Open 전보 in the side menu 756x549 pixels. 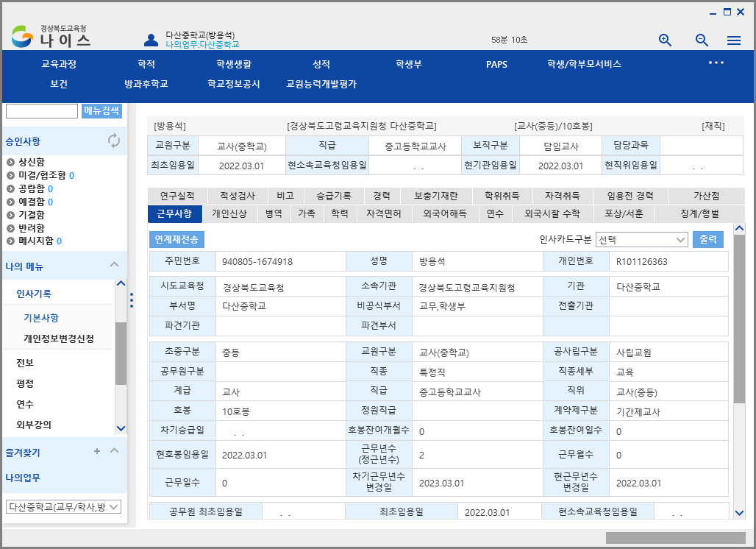(x=25, y=363)
